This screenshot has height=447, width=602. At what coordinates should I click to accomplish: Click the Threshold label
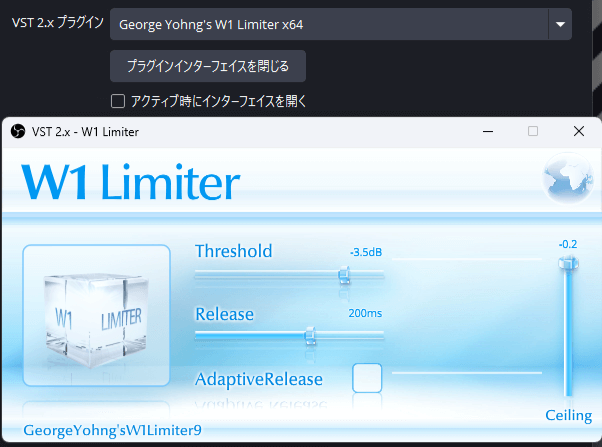233,251
